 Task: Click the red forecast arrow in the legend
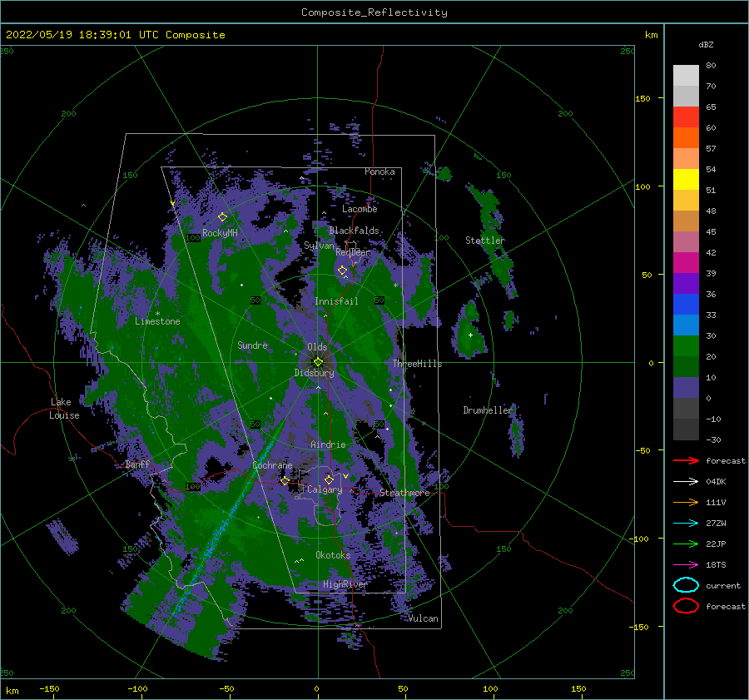click(x=686, y=460)
